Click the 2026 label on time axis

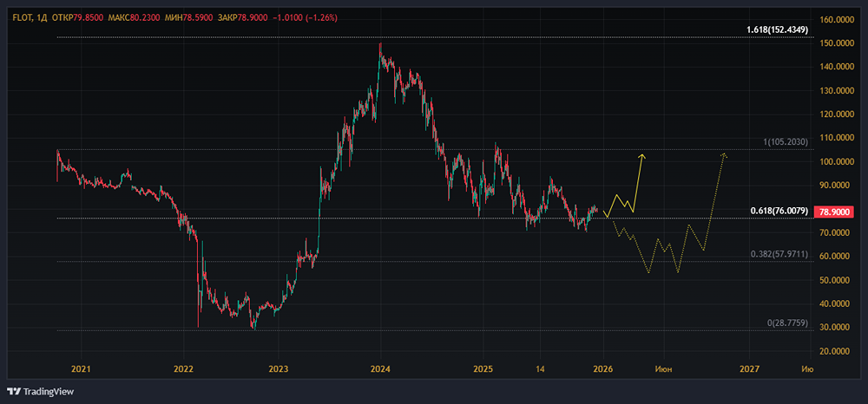click(602, 369)
